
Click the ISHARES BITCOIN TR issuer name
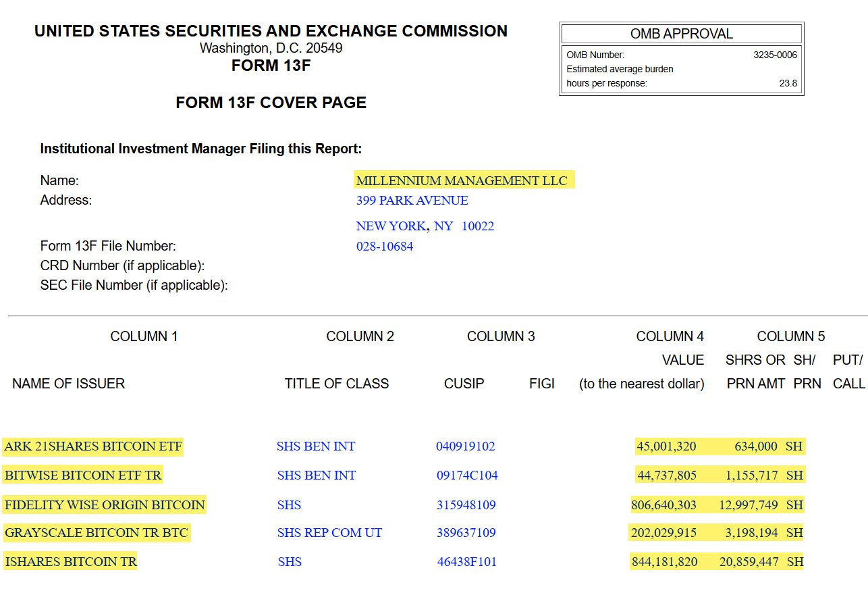(x=70, y=561)
